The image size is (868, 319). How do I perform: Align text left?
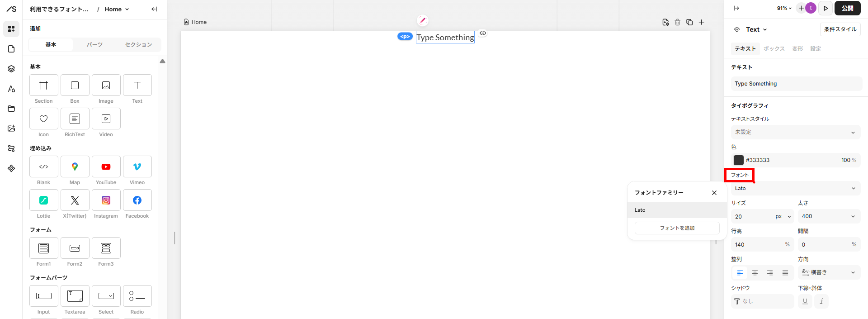[x=740, y=273]
